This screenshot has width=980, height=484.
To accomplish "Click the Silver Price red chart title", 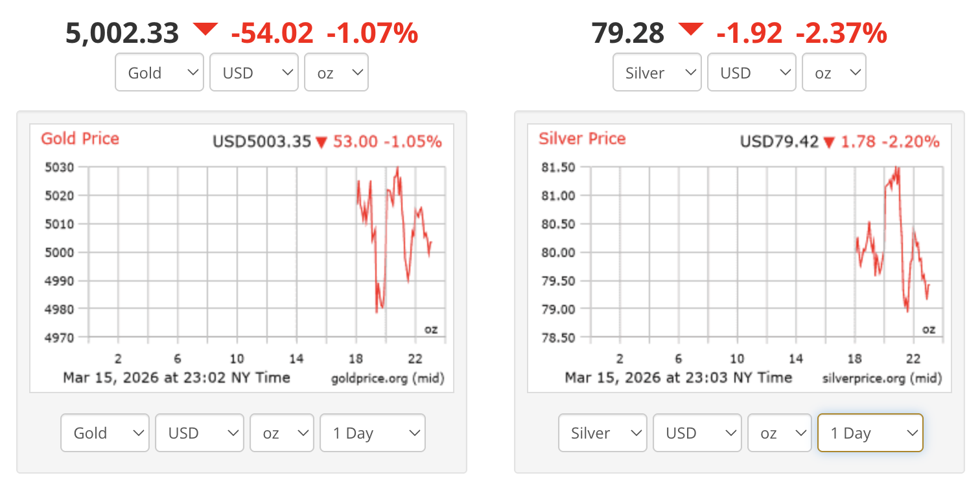I will pos(581,139).
